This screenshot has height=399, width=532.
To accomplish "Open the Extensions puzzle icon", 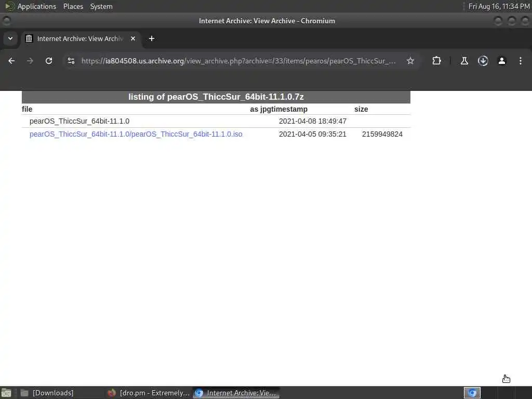I will point(436,61).
